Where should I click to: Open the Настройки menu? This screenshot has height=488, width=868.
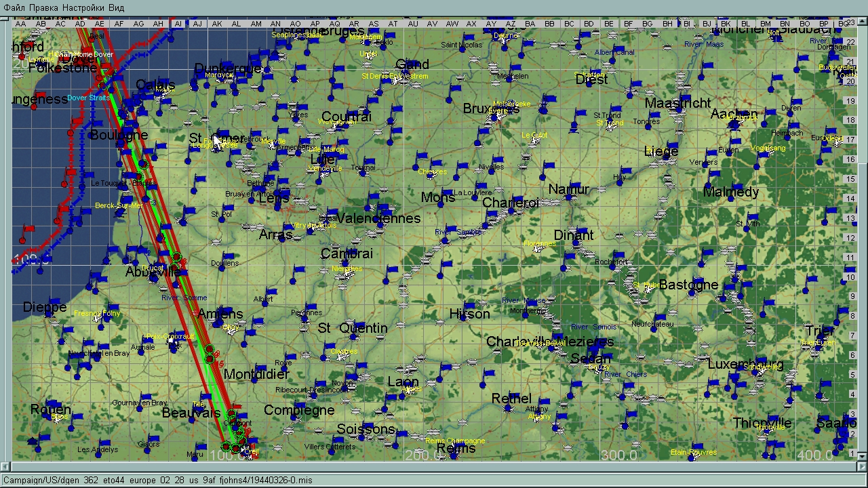pyautogui.click(x=83, y=7)
